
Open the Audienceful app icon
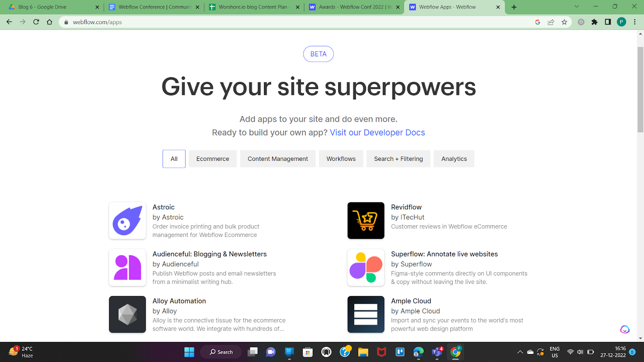(127, 267)
